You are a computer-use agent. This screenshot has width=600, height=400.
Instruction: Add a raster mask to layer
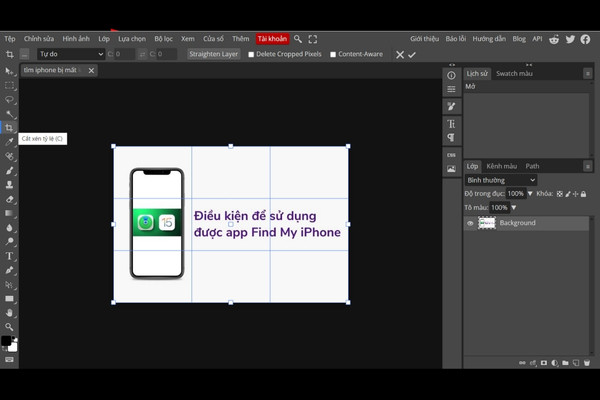coord(544,363)
